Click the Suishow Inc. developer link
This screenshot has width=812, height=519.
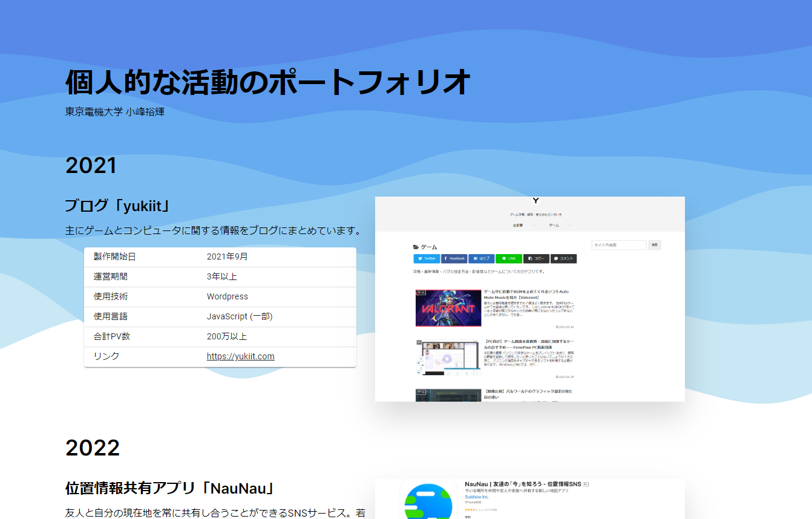click(x=477, y=497)
